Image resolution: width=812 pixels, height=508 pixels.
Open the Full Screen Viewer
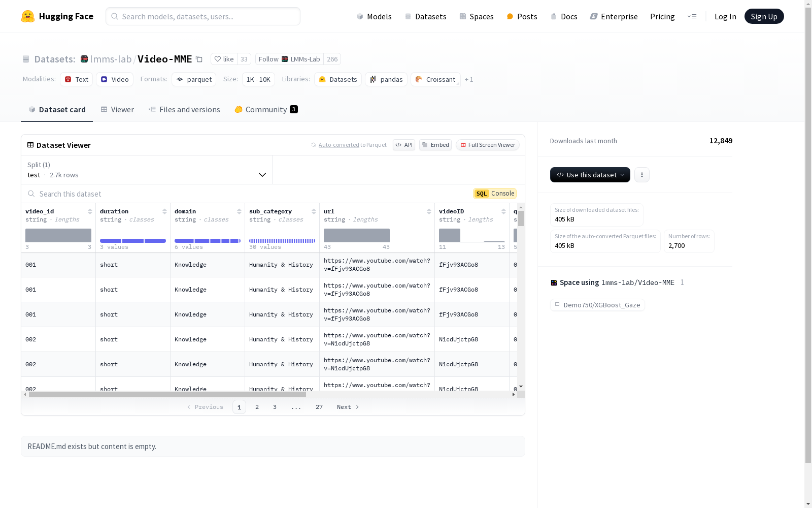click(x=487, y=145)
